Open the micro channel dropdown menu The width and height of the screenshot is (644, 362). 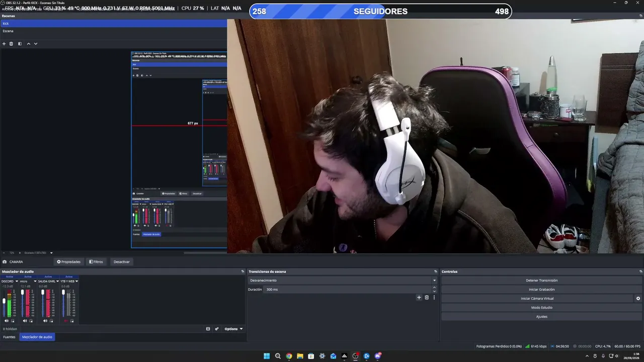(35, 282)
